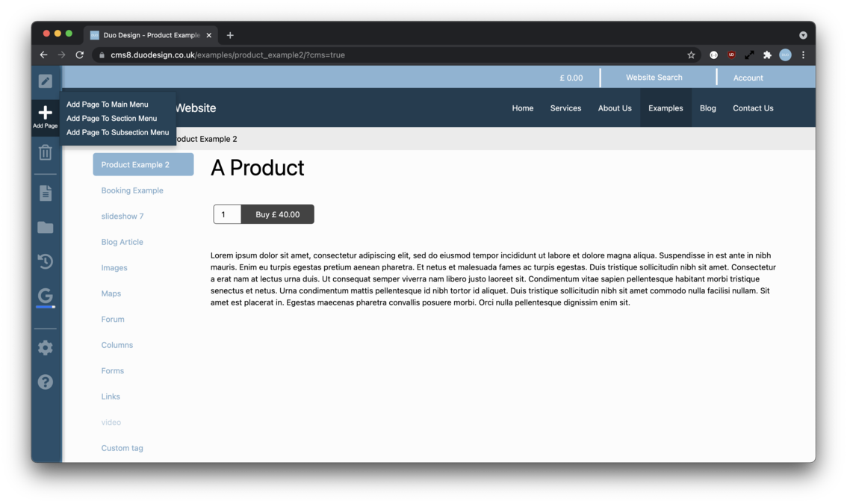Choose "Add Page To Main Menu"
Image resolution: width=847 pixels, height=504 pixels.
coord(107,104)
